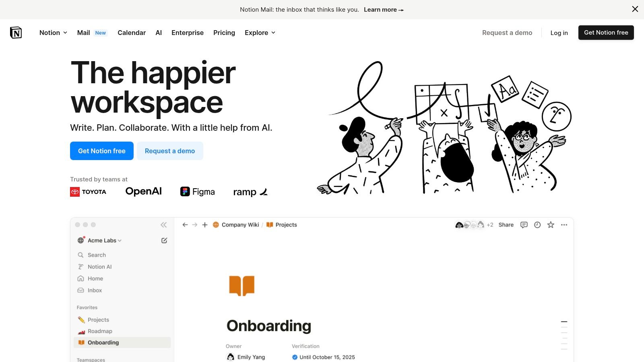Open the AI navigation item
The image size is (644, 362).
tap(159, 33)
